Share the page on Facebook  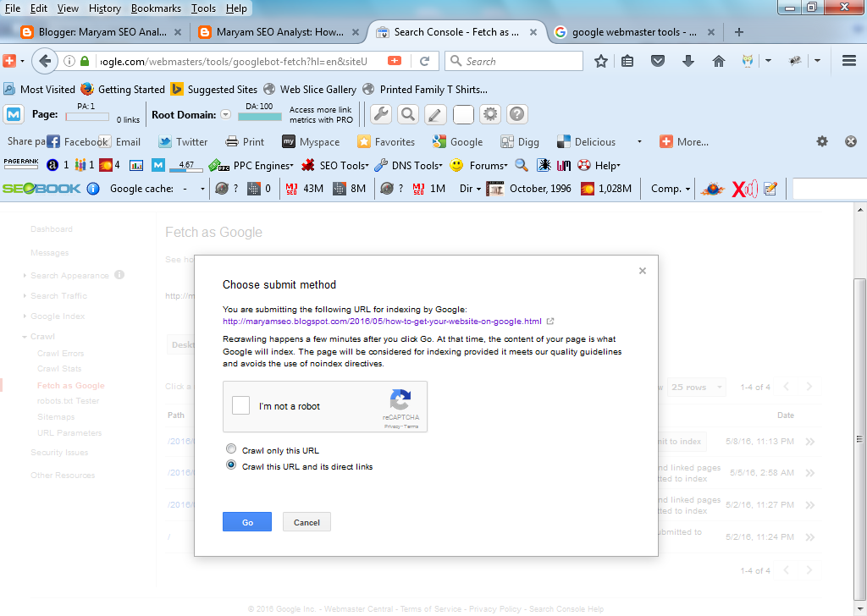53,141
